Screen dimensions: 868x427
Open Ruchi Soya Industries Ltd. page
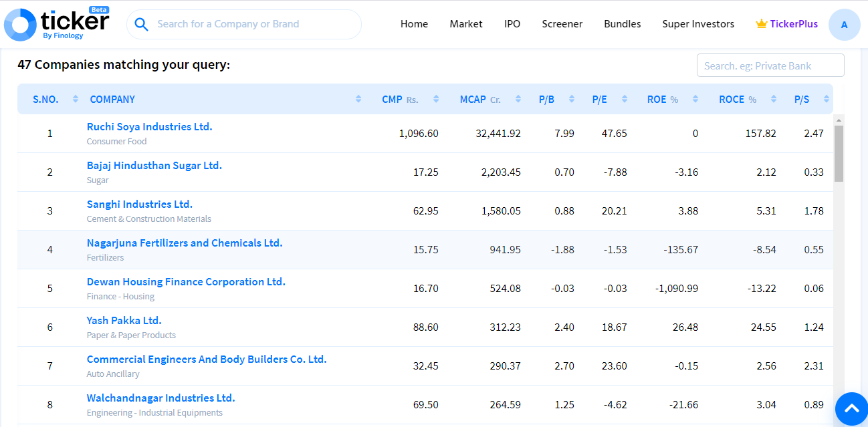tap(150, 126)
